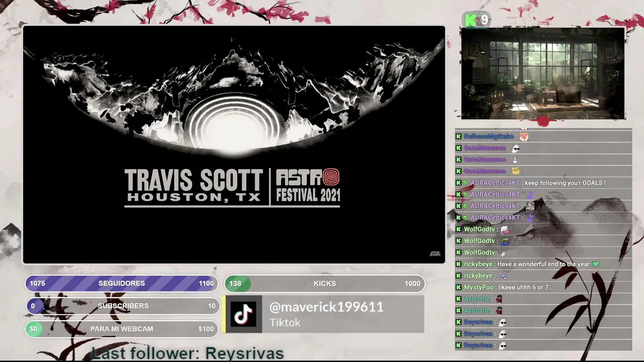Viewport: 644px width, 362px height.
Task: Click the 'HOUSTON, TX' text in video
Action: 194,198
